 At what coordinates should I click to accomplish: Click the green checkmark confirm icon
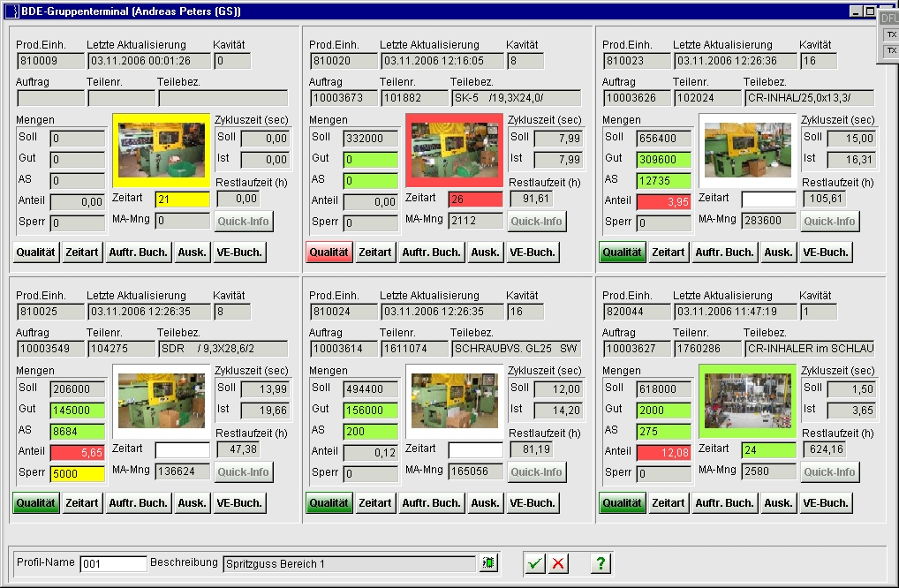(x=534, y=563)
